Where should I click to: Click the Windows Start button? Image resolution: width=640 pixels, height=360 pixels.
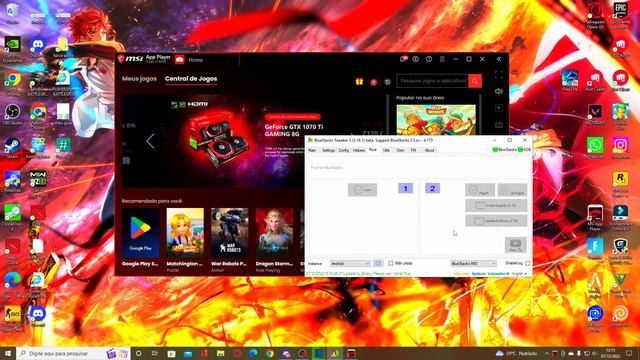coord(7,353)
